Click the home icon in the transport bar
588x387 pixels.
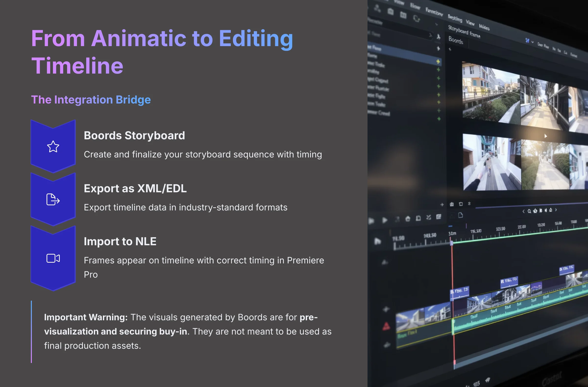coord(408,219)
